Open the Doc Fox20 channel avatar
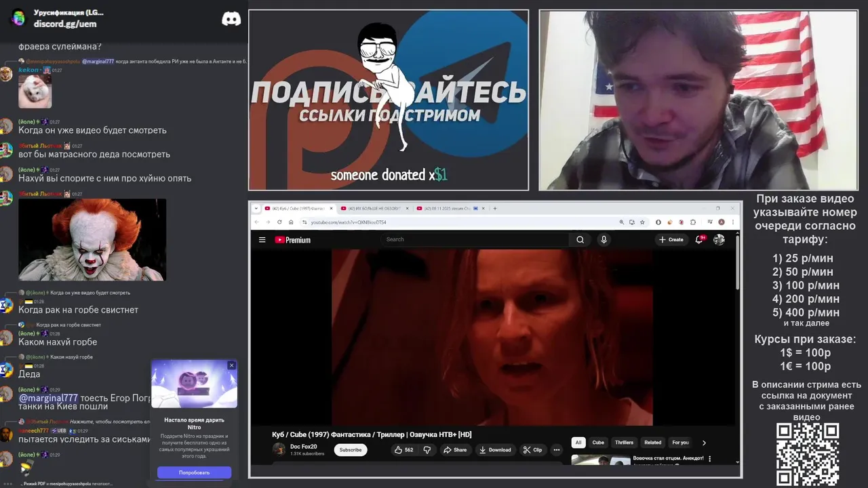Screen dimensions: 868x488 pos(279,449)
